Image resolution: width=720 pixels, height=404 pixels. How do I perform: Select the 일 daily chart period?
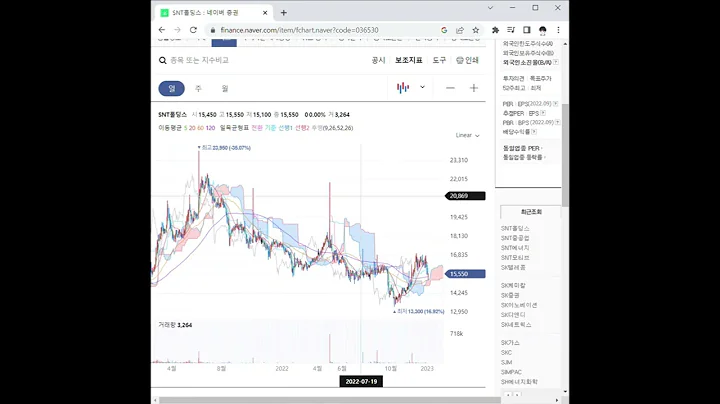pos(171,88)
